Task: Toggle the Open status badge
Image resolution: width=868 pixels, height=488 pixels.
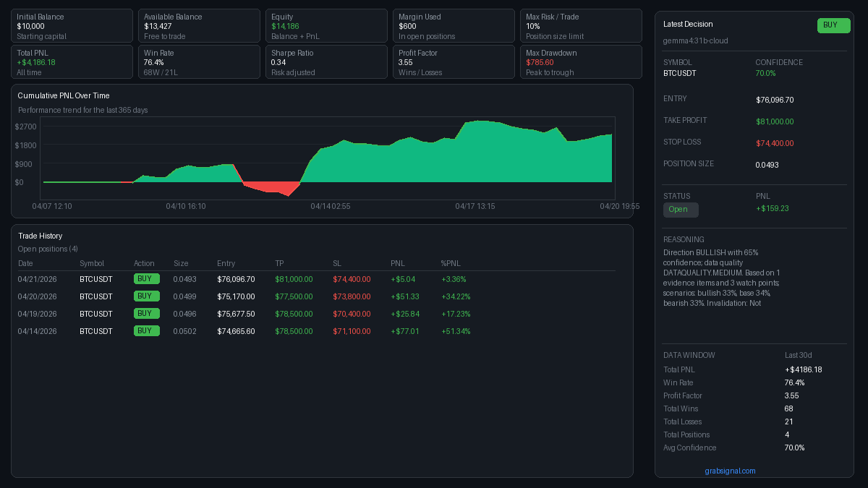Action: 680,210
